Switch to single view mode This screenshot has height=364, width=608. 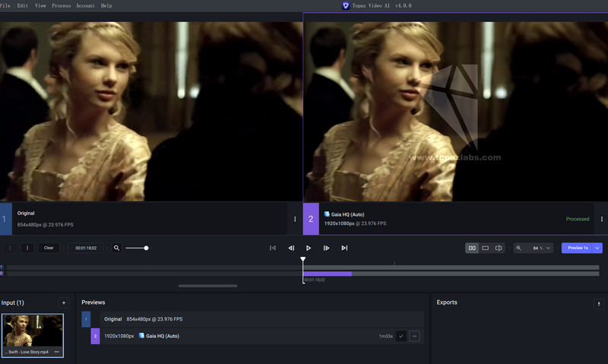(485, 248)
